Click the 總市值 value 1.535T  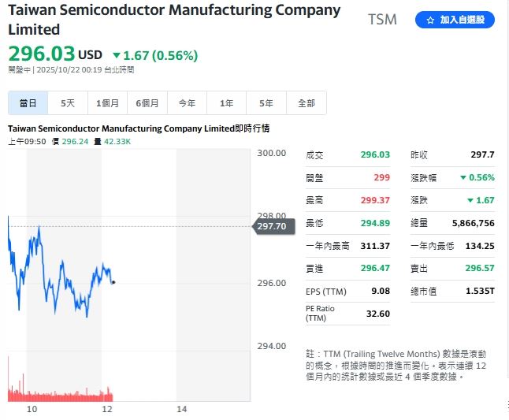(x=479, y=292)
